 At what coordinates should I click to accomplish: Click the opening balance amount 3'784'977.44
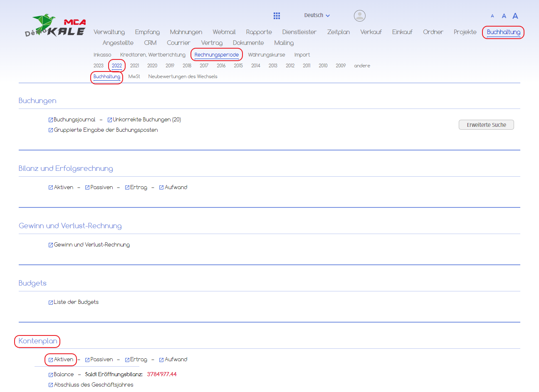click(162, 375)
